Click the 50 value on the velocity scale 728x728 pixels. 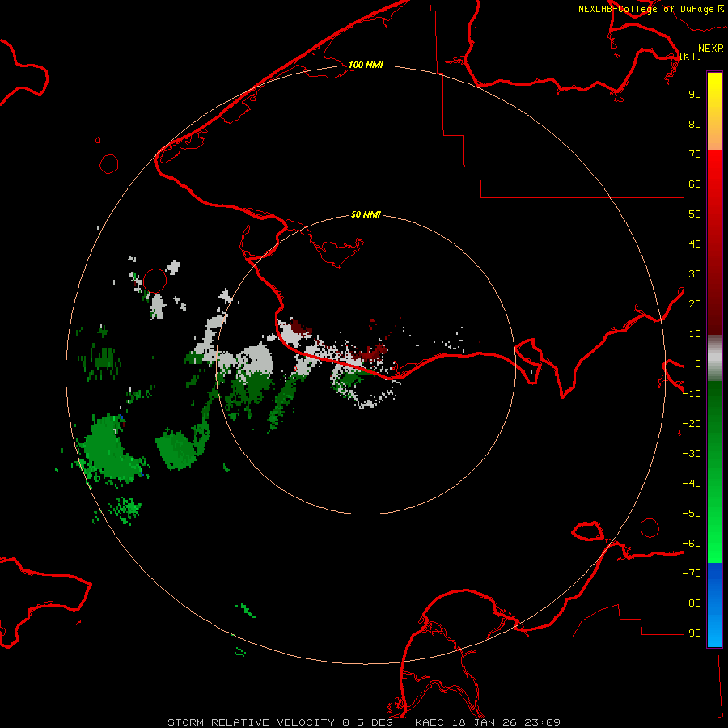coord(695,214)
